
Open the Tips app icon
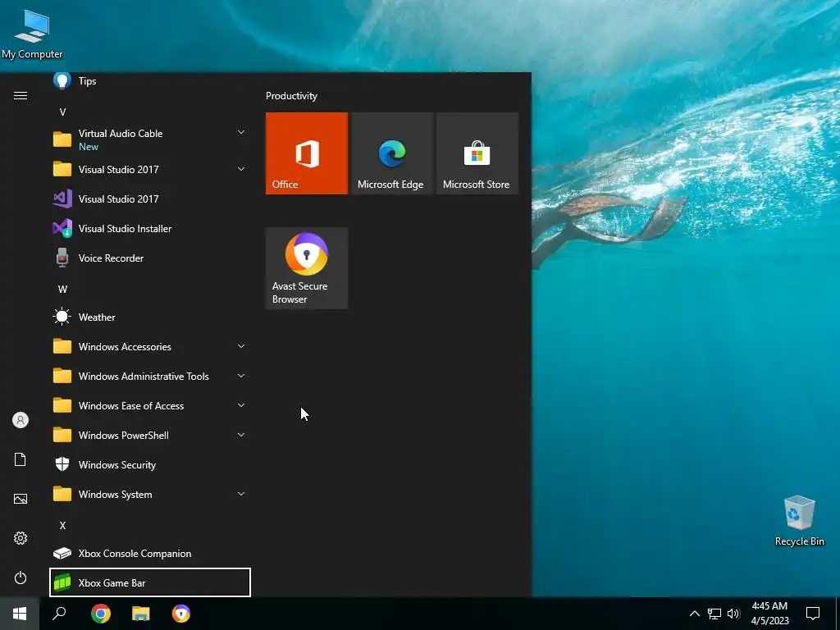pyautogui.click(x=62, y=81)
